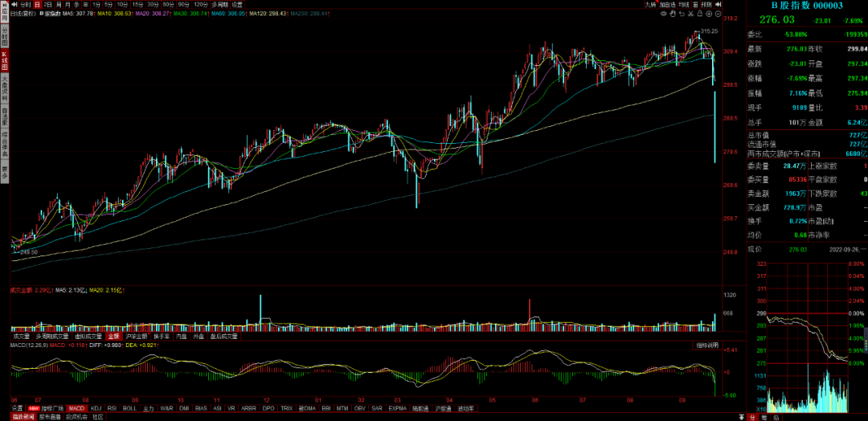Open the 社区 bottom tab
The height and width of the screenshot is (421, 868).
99,416
